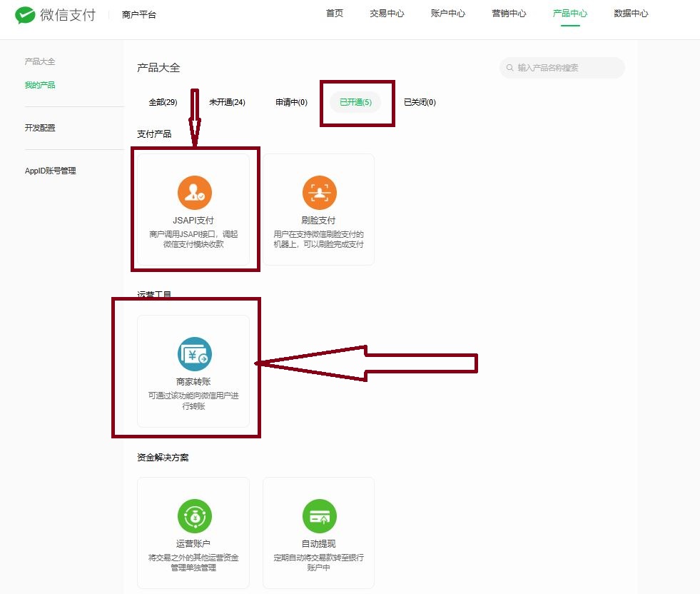
Task: Open the 运营账户 account icon
Action: [195, 516]
